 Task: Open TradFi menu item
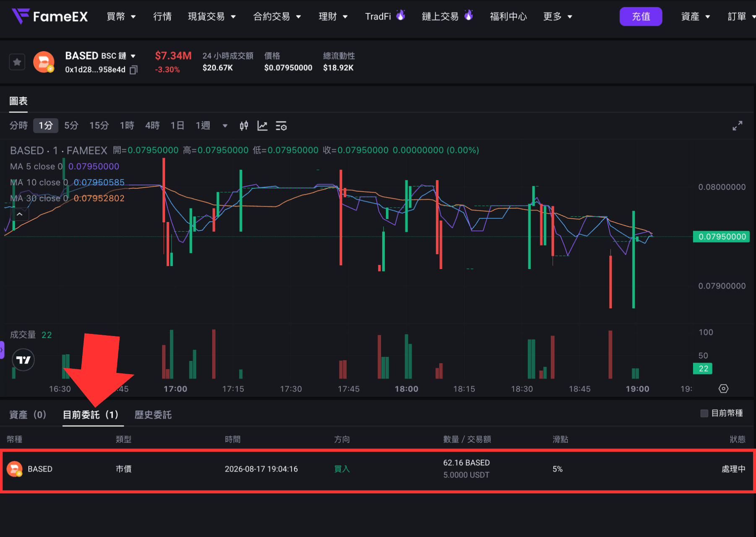click(x=378, y=17)
